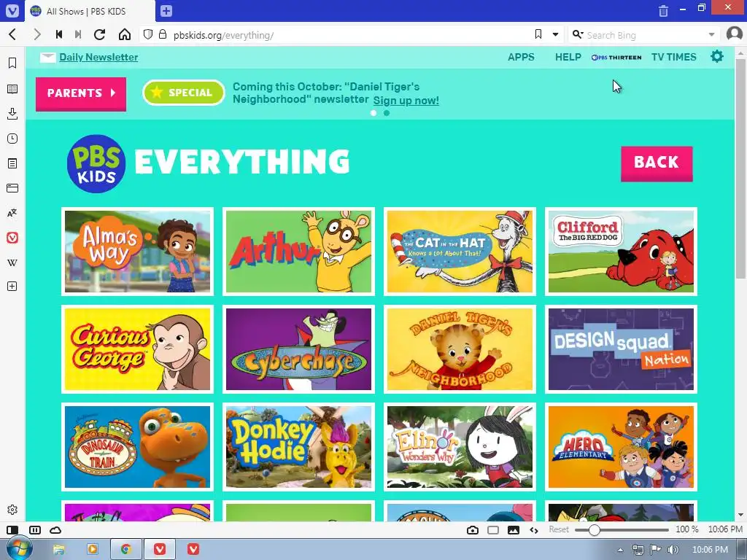The image size is (747, 560).
Task: Click the pink BACK button
Action: click(657, 163)
